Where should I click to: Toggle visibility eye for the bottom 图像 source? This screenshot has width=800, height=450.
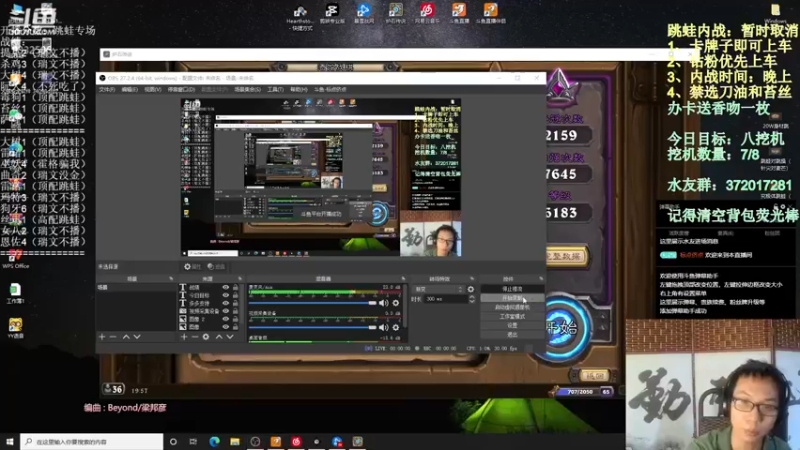226,327
